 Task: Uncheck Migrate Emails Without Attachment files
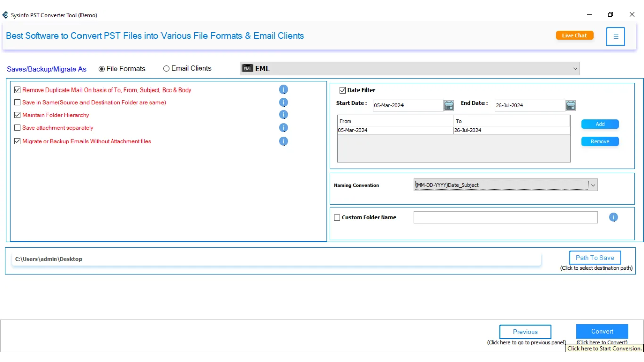tap(17, 141)
